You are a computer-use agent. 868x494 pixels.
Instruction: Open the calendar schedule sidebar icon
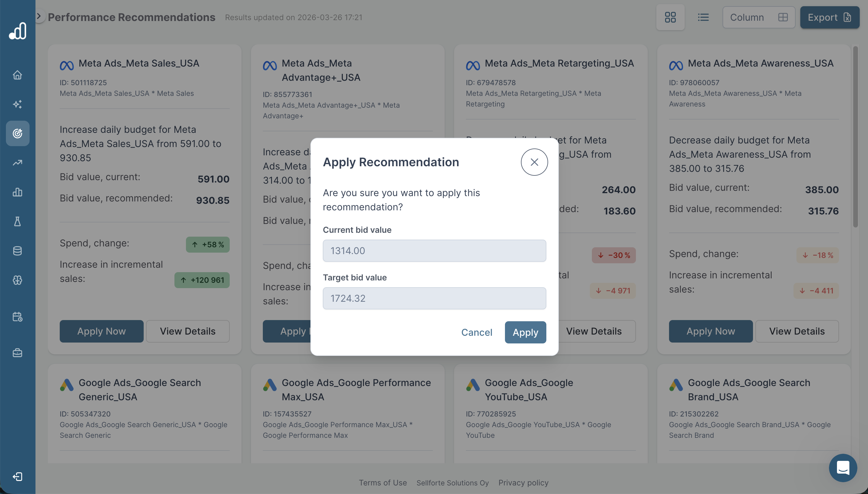pyautogui.click(x=17, y=317)
